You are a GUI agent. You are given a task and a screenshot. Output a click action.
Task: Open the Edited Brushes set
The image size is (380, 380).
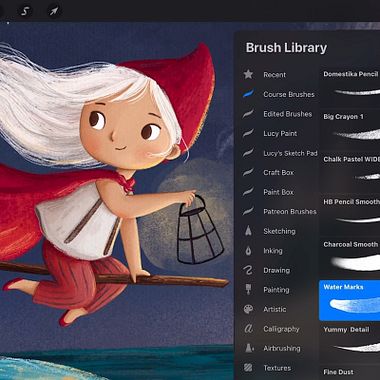pos(288,114)
